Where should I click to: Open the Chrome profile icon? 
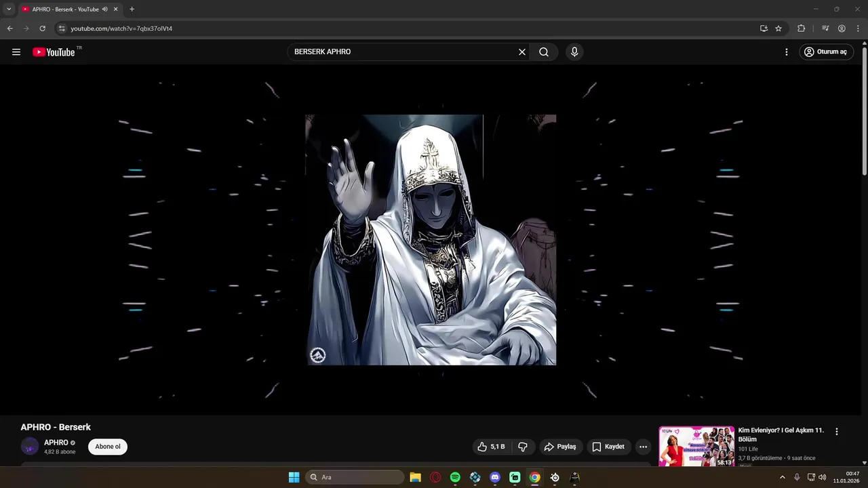coord(842,28)
